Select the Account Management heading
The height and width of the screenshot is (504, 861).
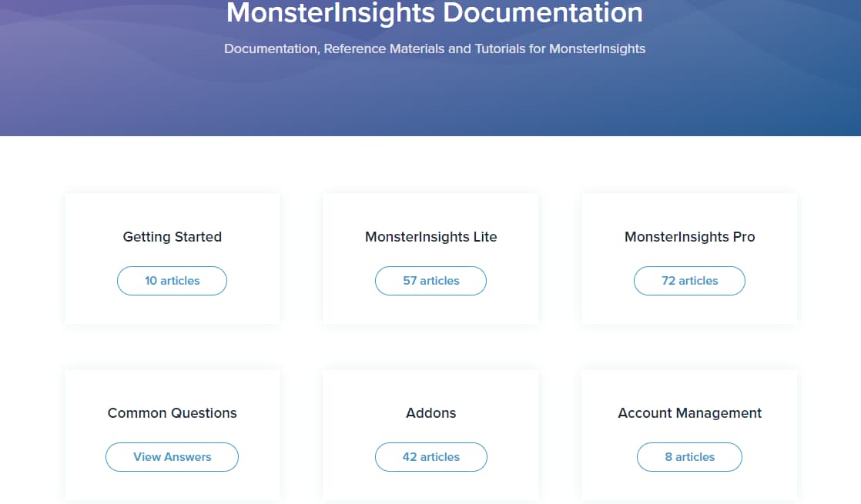[x=688, y=413]
